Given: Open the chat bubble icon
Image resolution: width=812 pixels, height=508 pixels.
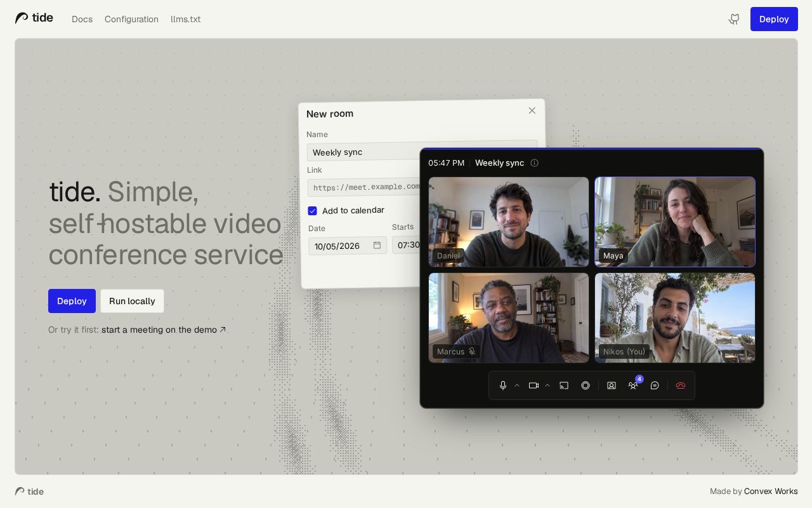Looking at the screenshot, I should pyautogui.click(x=655, y=385).
